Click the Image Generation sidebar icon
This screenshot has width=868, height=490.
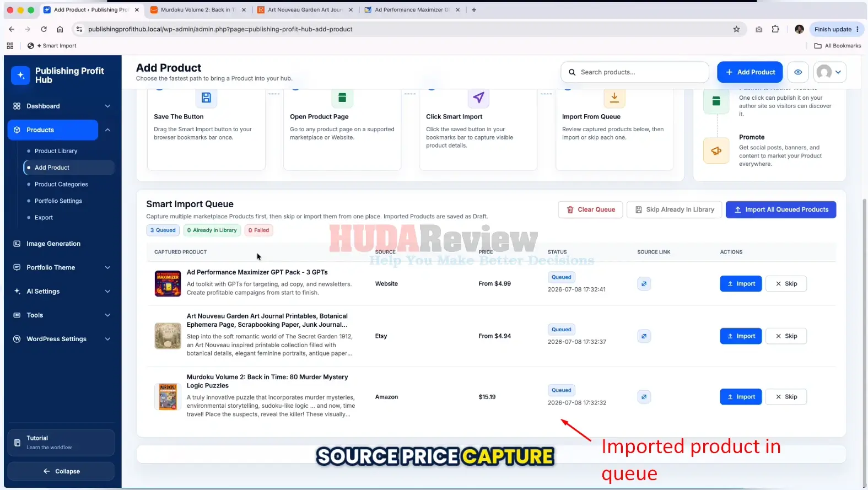pos(17,244)
